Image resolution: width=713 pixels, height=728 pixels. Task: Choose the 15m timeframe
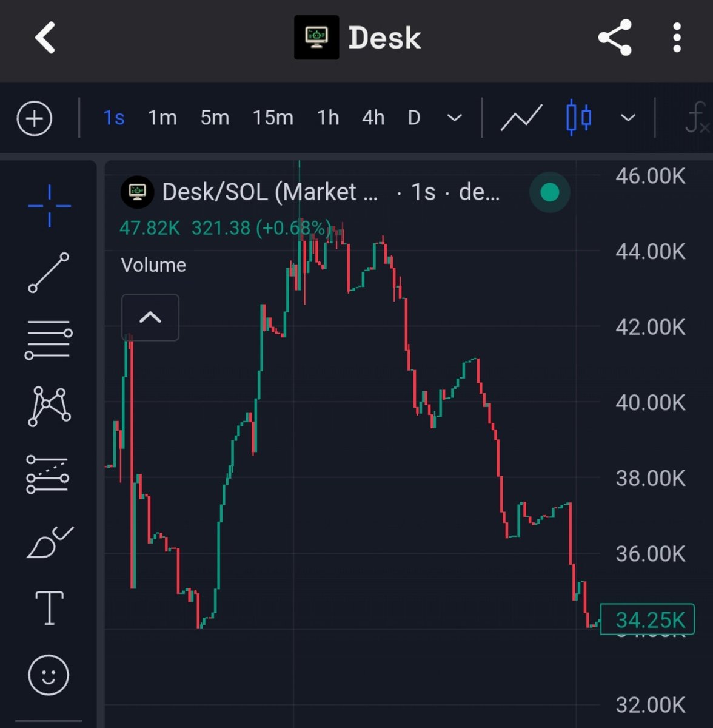point(273,118)
